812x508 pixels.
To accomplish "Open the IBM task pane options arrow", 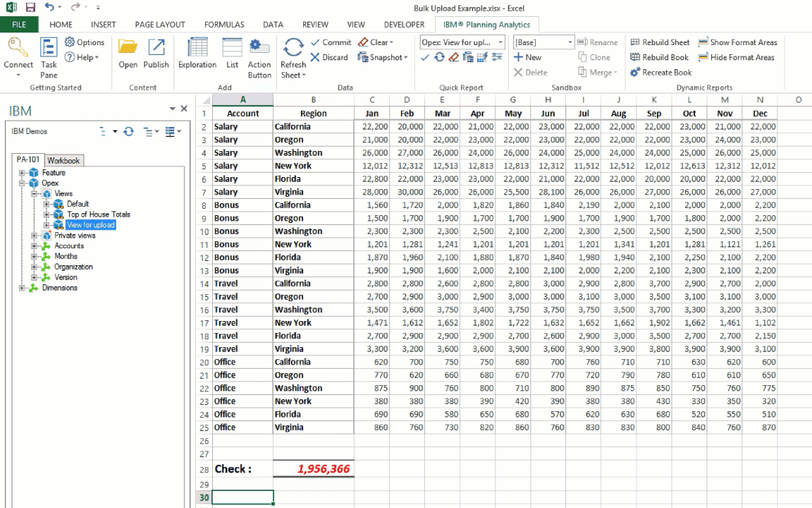I will (x=172, y=109).
